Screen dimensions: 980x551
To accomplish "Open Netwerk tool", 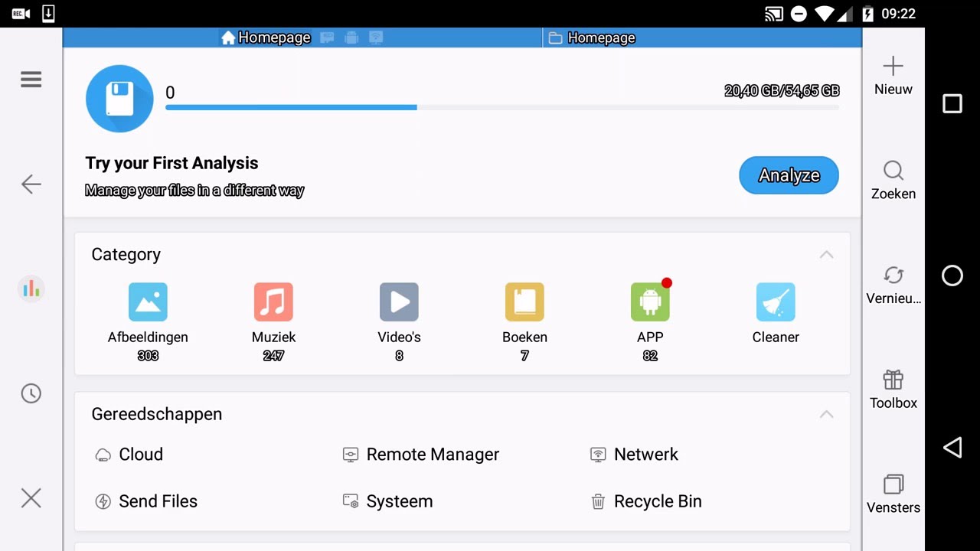I will point(633,455).
